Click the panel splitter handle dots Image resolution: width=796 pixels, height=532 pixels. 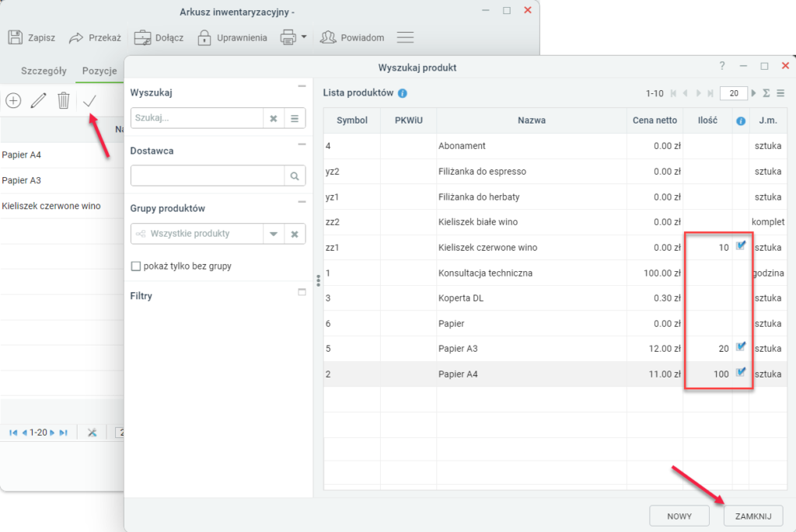(318, 281)
